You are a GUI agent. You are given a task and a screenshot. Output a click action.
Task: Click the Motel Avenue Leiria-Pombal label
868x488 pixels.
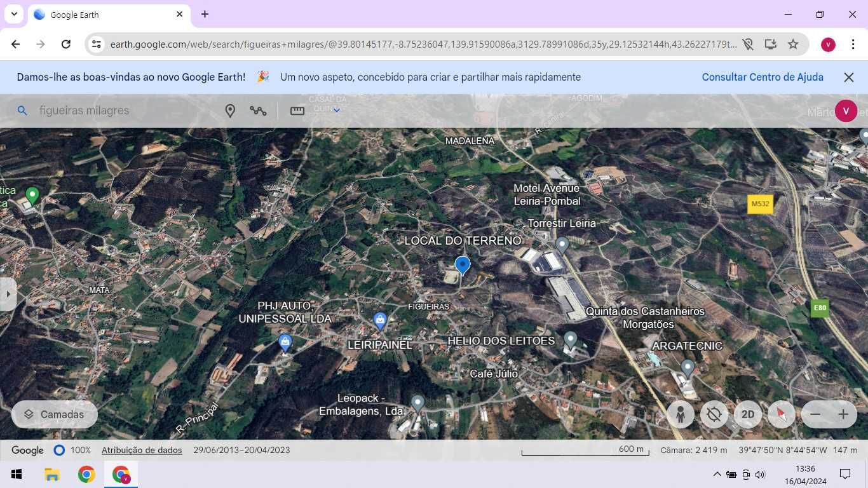pos(546,194)
